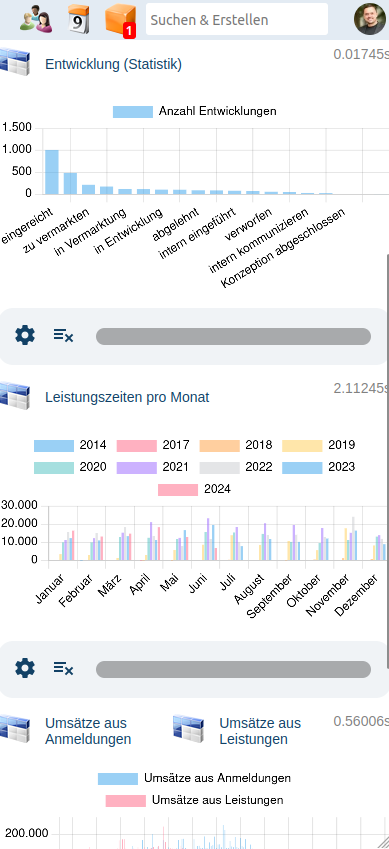Open the Umsätze aus Anmeldungen link

(88, 731)
